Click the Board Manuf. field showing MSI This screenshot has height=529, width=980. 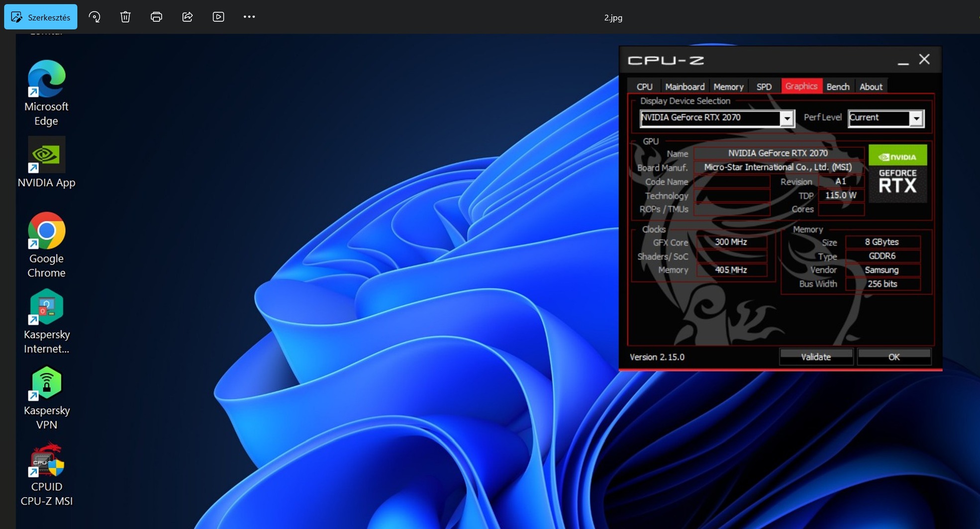[x=778, y=167]
